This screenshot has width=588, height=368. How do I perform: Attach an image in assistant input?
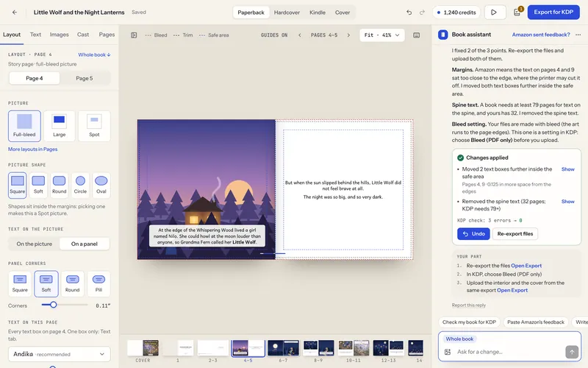click(x=448, y=352)
